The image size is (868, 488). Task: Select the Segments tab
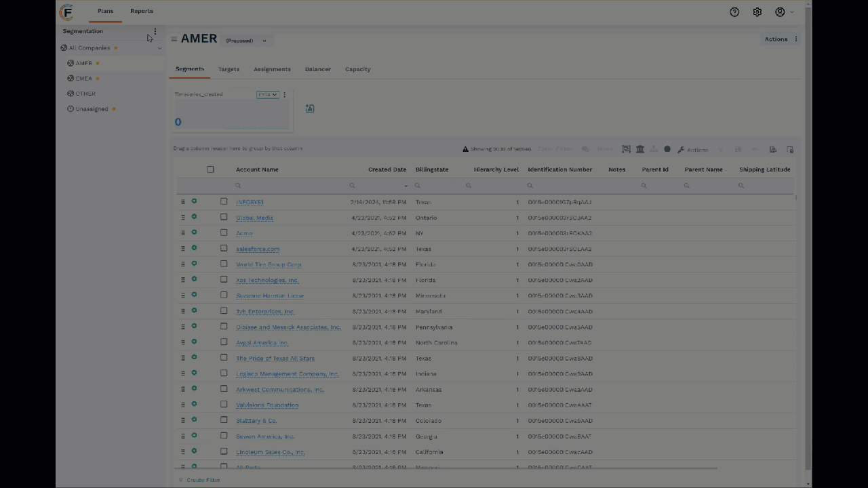pyautogui.click(x=189, y=69)
